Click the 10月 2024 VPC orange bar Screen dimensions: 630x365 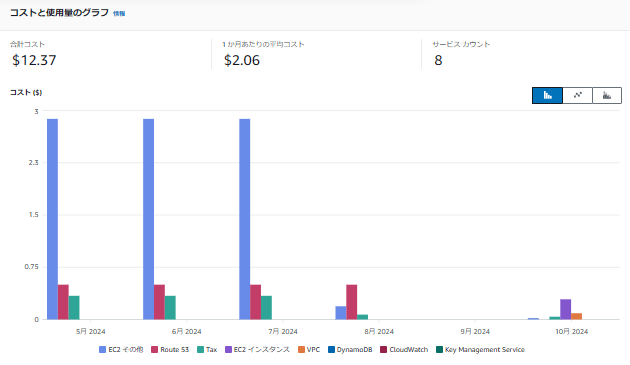[577, 316]
